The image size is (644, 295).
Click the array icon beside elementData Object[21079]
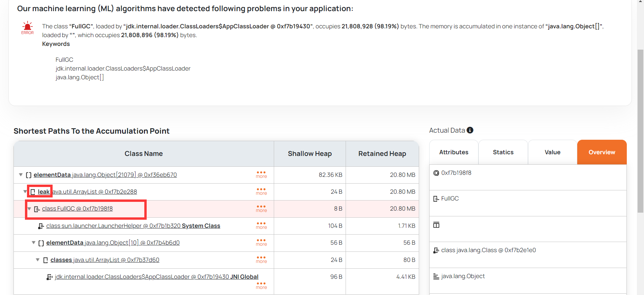29,175
